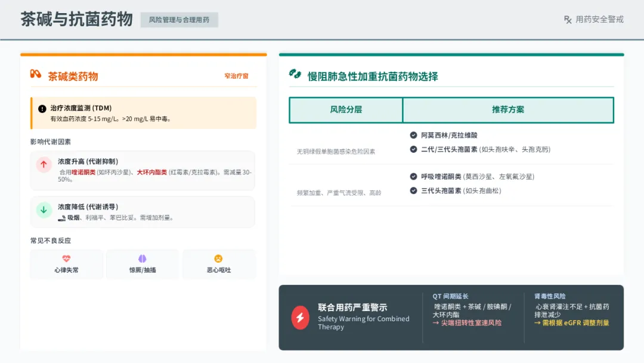
Task: Select the 推荐方案 table header
Action: click(508, 110)
